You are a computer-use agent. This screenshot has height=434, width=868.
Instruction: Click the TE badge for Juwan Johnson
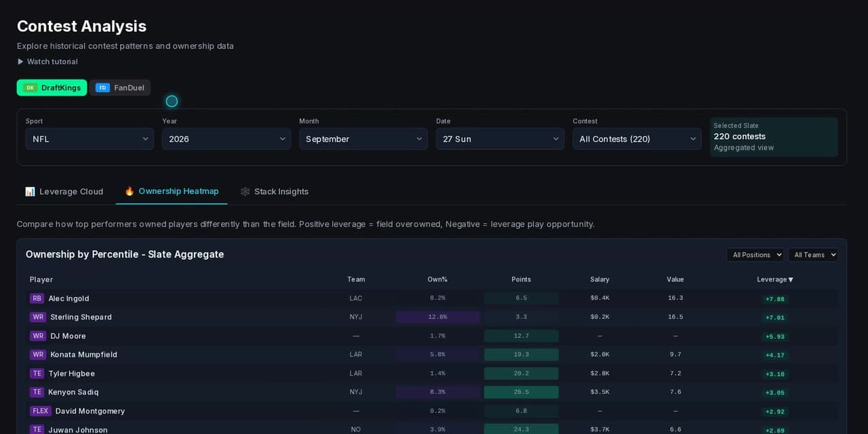(37, 430)
